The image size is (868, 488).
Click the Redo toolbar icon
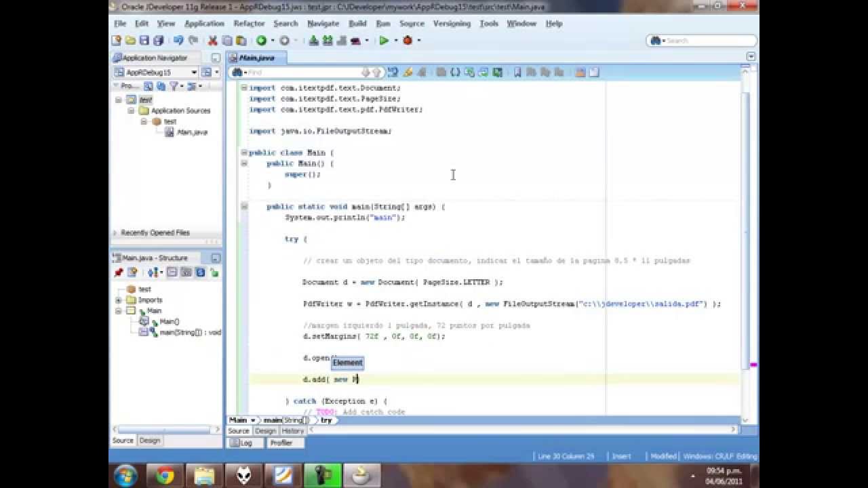tap(193, 41)
